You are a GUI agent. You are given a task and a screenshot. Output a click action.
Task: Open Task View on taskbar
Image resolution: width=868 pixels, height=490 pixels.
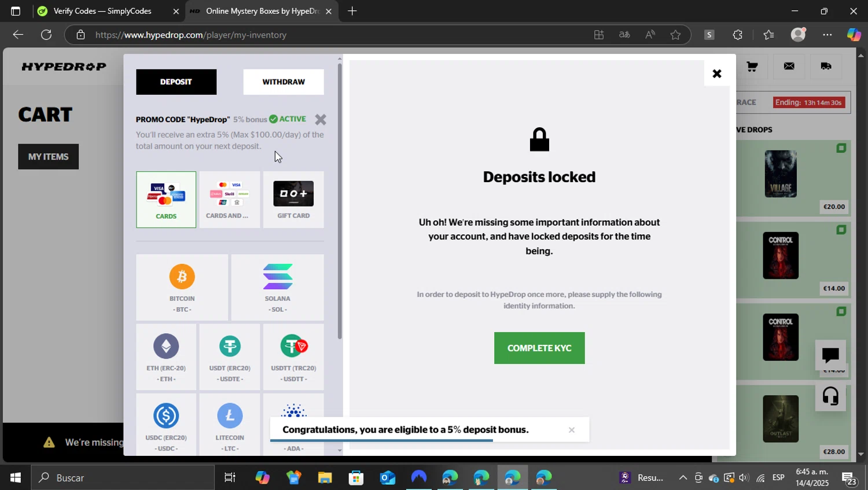pos(230,478)
